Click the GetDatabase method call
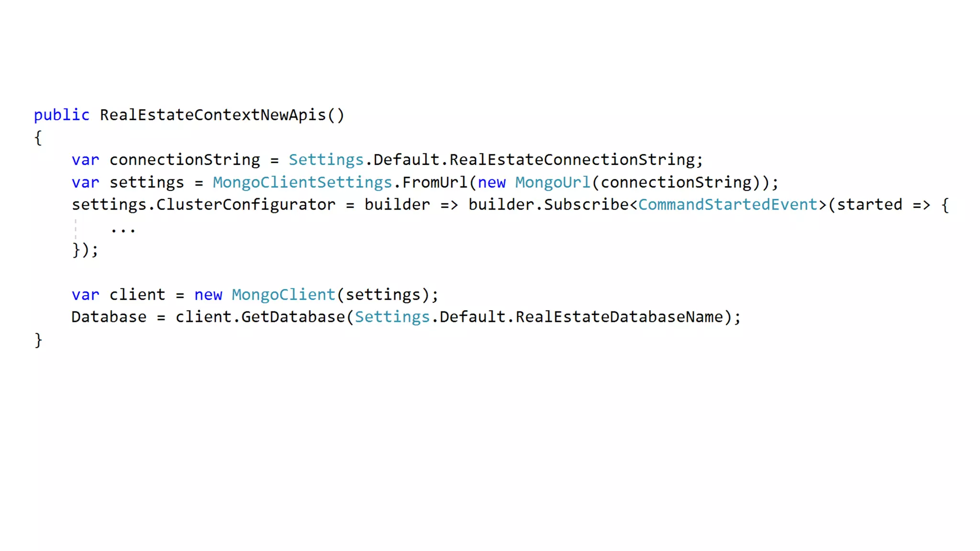Image resolution: width=980 pixels, height=551 pixels. [x=293, y=317]
